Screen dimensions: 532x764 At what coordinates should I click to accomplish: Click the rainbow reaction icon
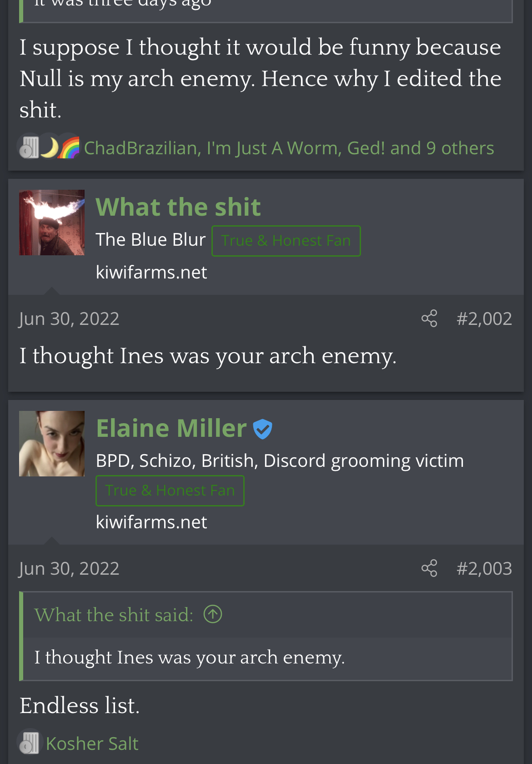(x=70, y=147)
